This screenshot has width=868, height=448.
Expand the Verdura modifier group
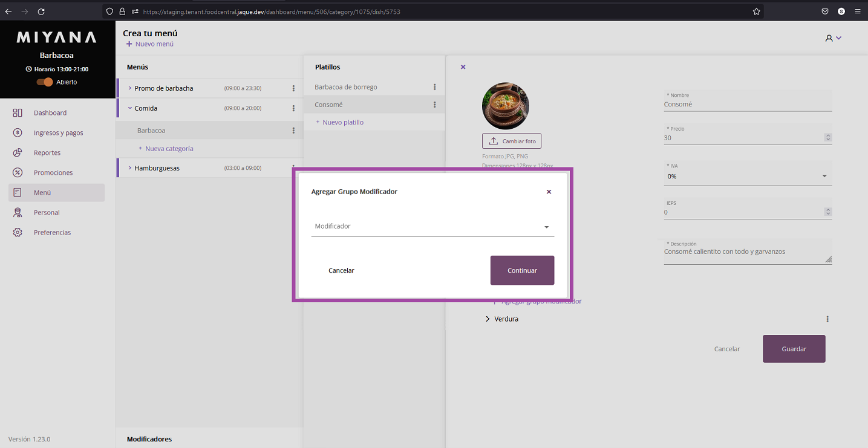(x=488, y=319)
